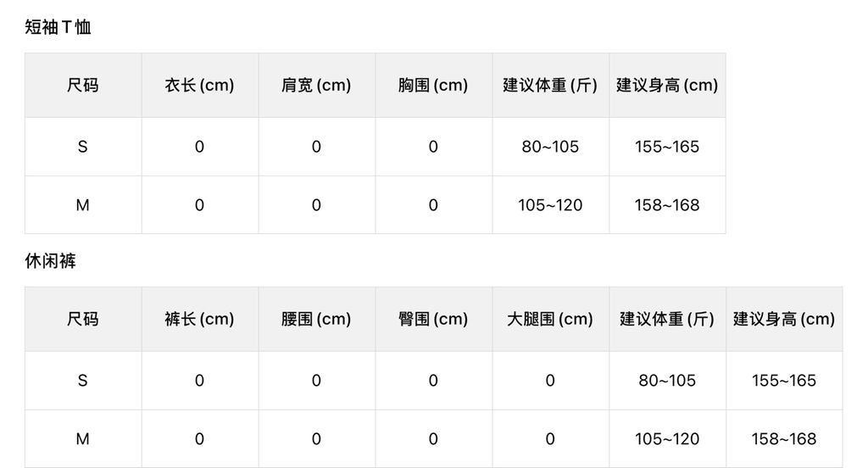Select the 裤长 (cm) column header
868x468 pixels.
pos(199,319)
